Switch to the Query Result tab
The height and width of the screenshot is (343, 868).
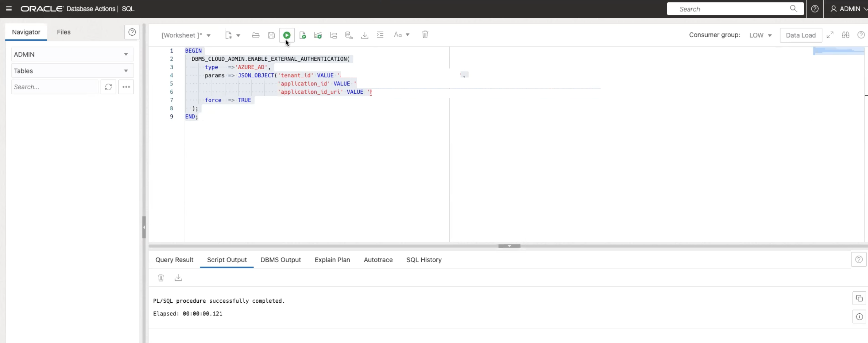(x=174, y=260)
